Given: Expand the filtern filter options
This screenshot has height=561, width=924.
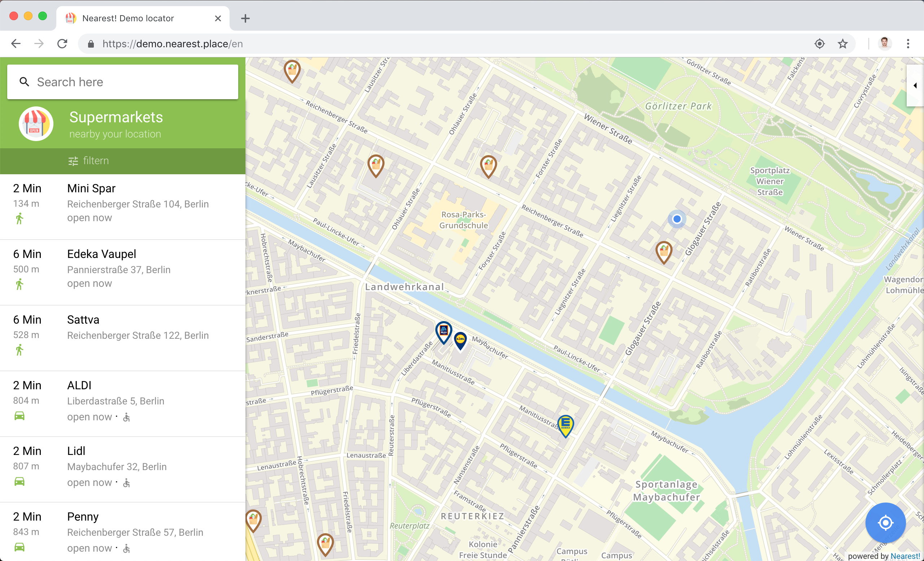Looking at the screenshot, I should point(96,161).
